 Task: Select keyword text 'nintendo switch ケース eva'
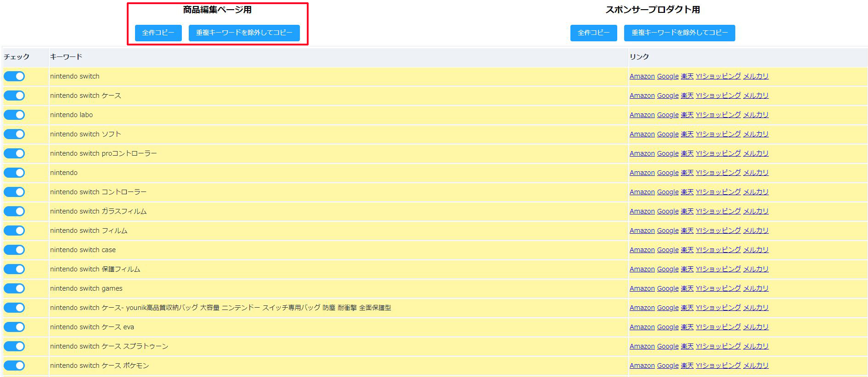click(92, 327)
